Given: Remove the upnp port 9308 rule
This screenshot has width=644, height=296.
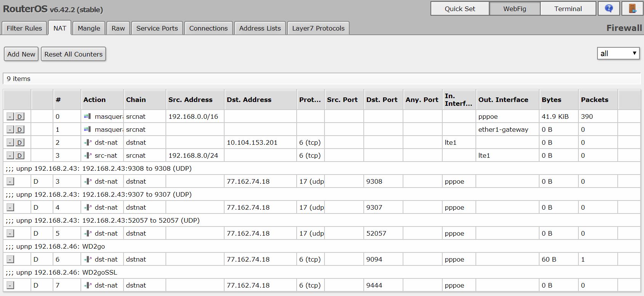Looking at the screenshot, I should 10,182.
